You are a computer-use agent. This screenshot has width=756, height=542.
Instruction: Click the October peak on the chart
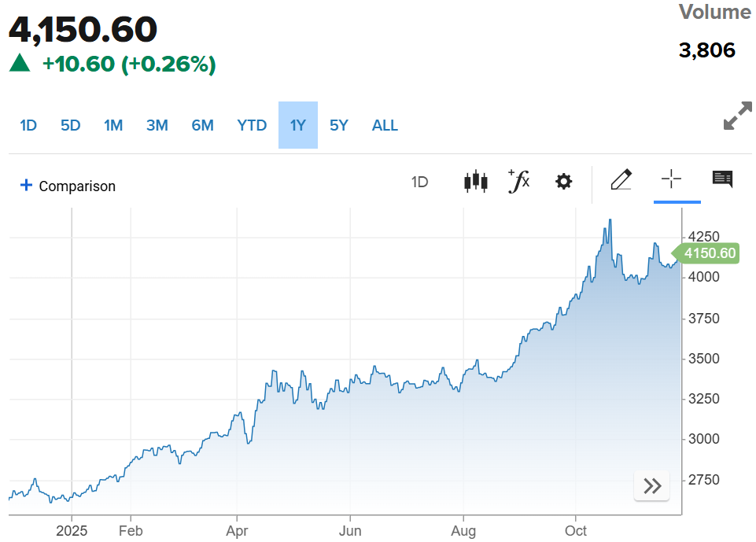[610, 221]
